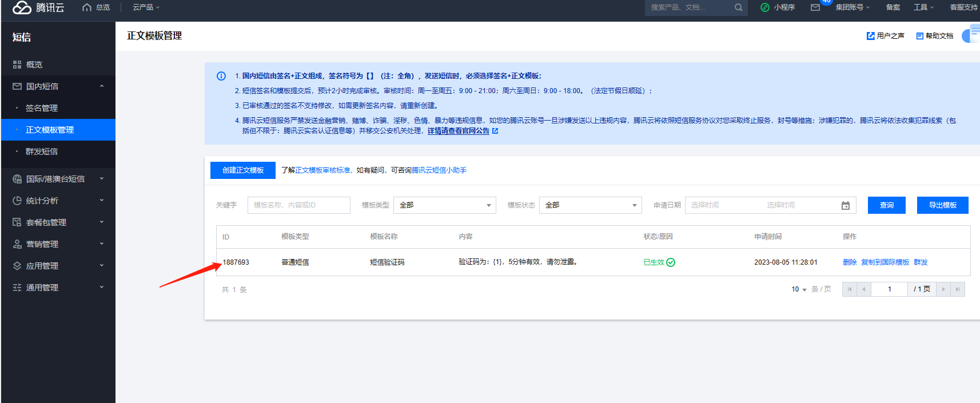Click the 导出模板 export button
Viewport: 980px width, 403px height.
(942, 205)
